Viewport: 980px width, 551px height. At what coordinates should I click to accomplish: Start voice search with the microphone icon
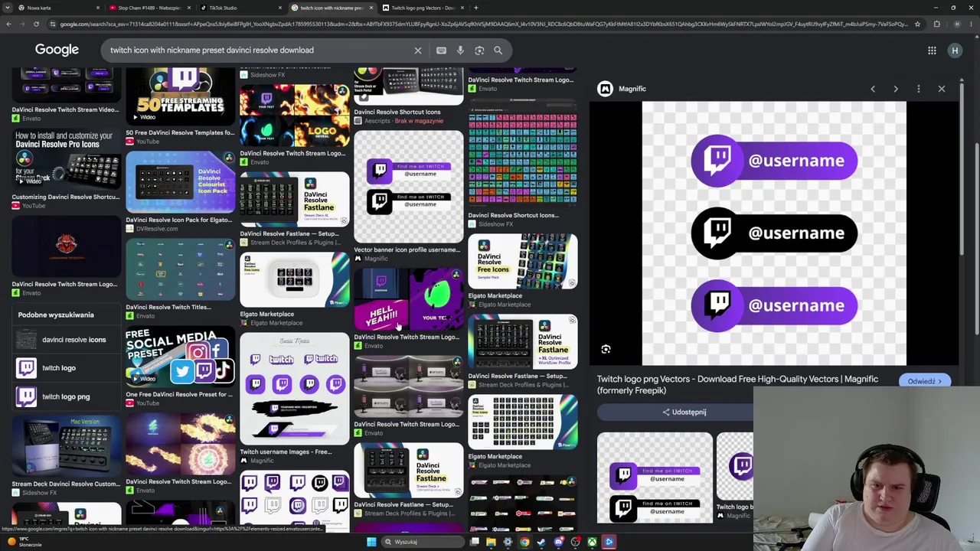coord(460,51)
